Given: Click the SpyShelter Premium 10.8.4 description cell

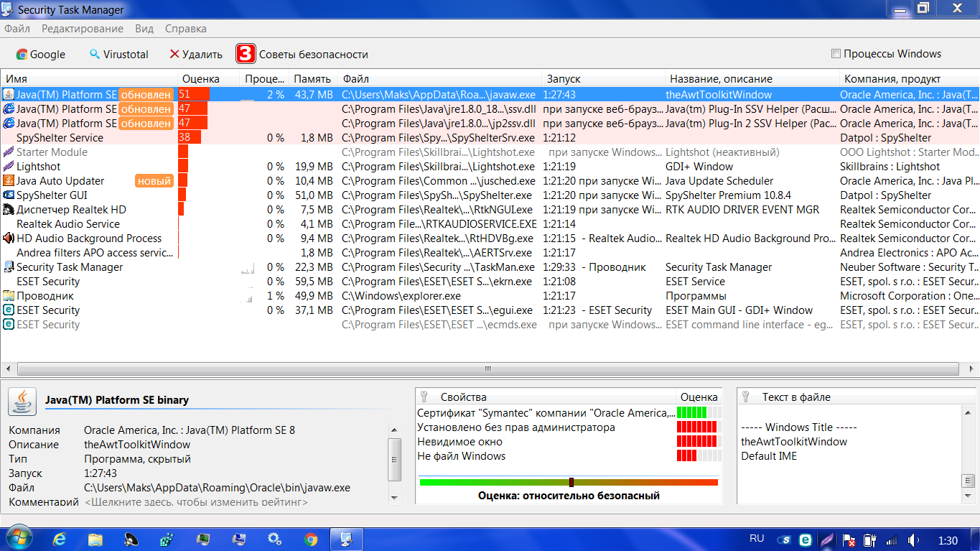Looking at the screenshot, I should click(728, 195).
